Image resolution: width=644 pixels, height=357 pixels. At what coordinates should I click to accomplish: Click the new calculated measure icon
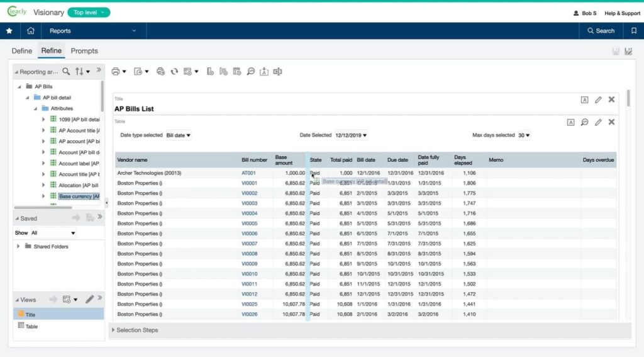coord(210,72)
